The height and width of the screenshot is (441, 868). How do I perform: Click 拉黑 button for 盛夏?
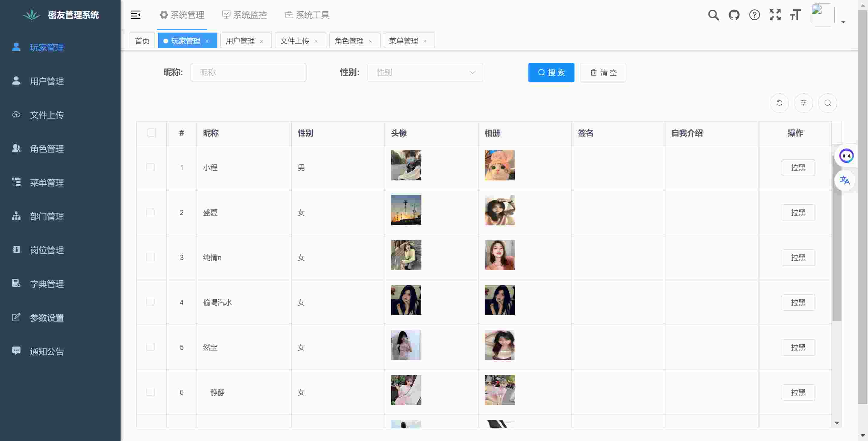(x=798, y=213)
